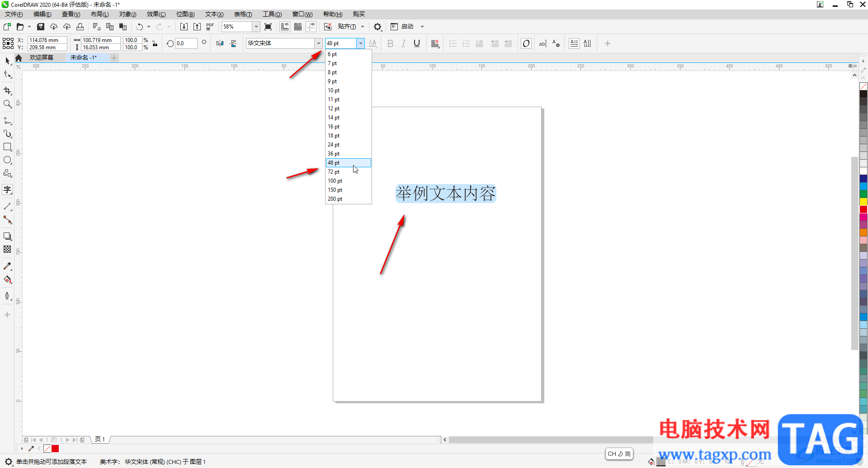Click the Publish to PDF icon

[210, 27]
